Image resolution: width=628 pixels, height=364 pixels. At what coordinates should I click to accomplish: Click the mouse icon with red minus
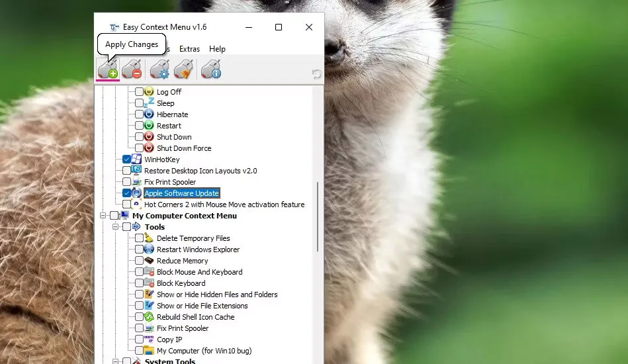[x=132, y=69]
